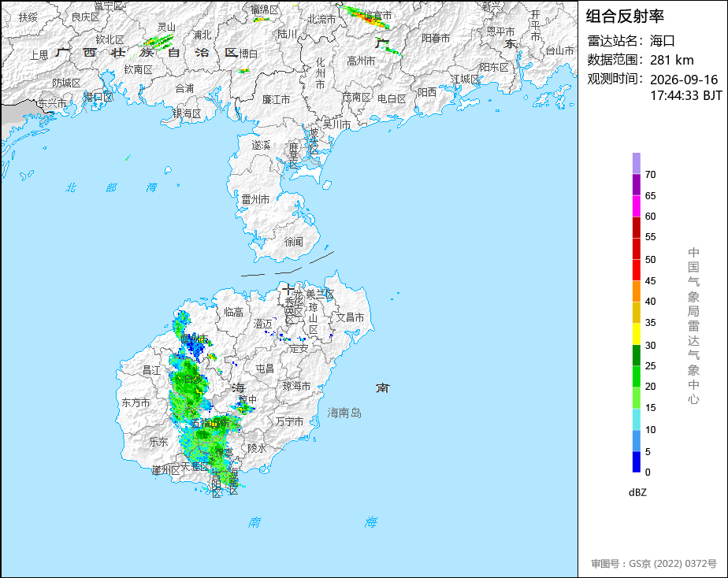Click the 雷州市 map label
Image resolution: width=728 pixels, height=578 pixels.
tap(255, 199)
